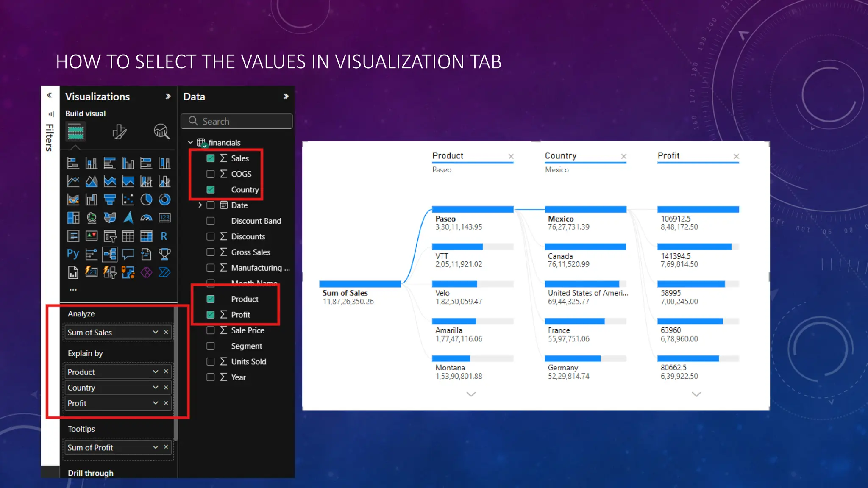Expand the Date hierarchy arrow
The width and height of the screenshot is (868, 488).
(200, 205)
